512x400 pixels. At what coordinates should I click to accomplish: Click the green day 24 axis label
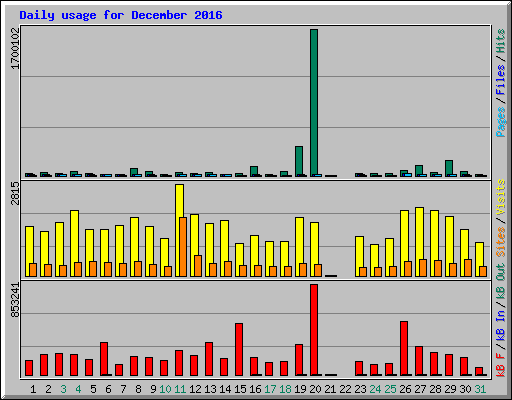click(x=375, y=389)
